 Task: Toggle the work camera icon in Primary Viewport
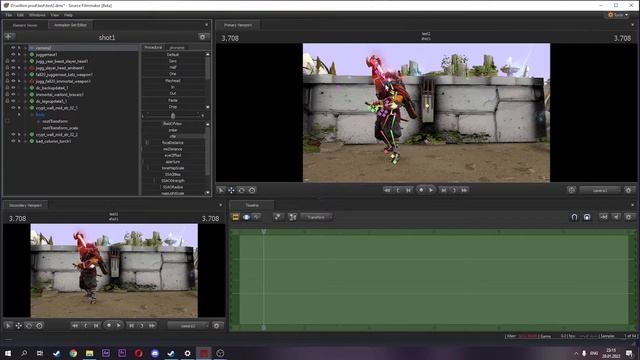point(571,190)
